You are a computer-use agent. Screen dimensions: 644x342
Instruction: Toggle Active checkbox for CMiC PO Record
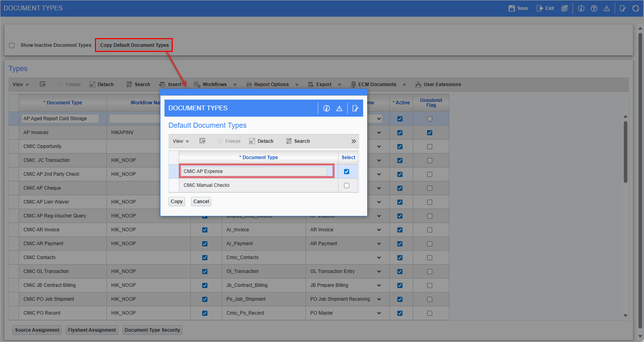click(400, 313)
